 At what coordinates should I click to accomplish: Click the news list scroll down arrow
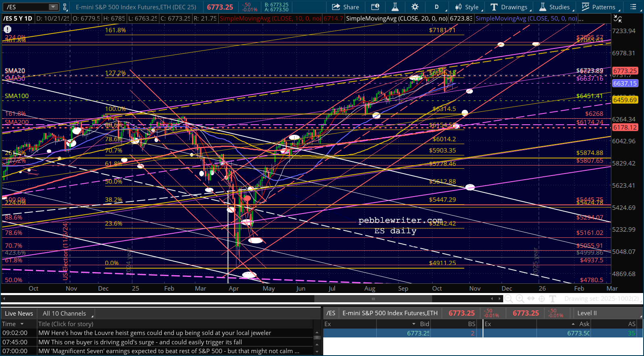tap(317, 352)
